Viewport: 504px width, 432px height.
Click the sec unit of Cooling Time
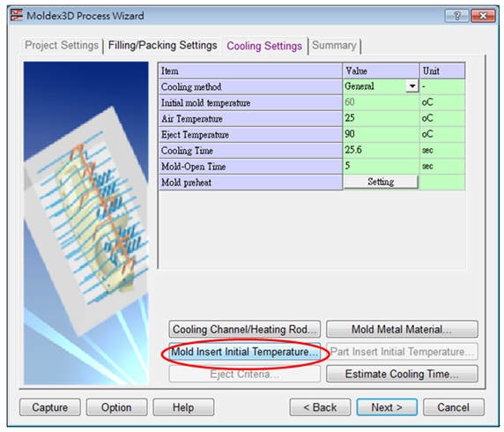442,150
